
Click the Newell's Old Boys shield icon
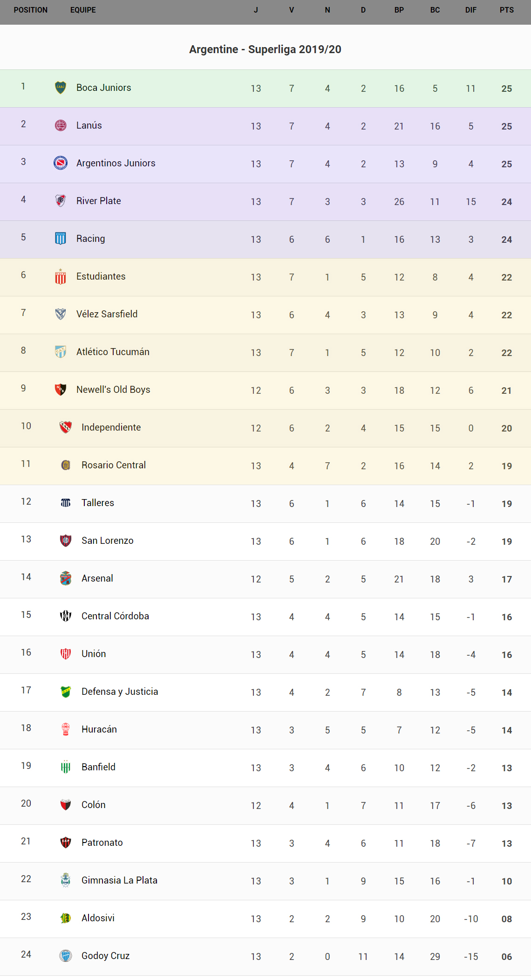point(61,390)
